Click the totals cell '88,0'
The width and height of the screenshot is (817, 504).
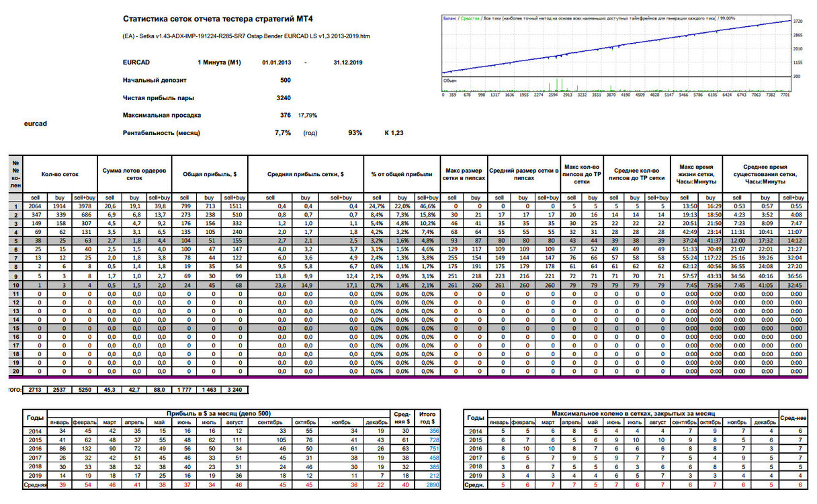click(x=159, y=390)
